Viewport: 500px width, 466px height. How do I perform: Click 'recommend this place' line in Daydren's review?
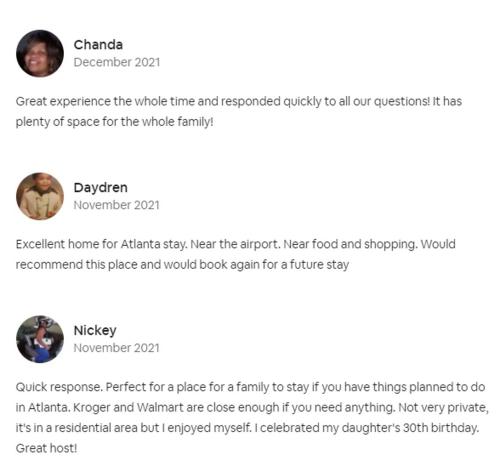pyautogui.click(x=182, y=265)
